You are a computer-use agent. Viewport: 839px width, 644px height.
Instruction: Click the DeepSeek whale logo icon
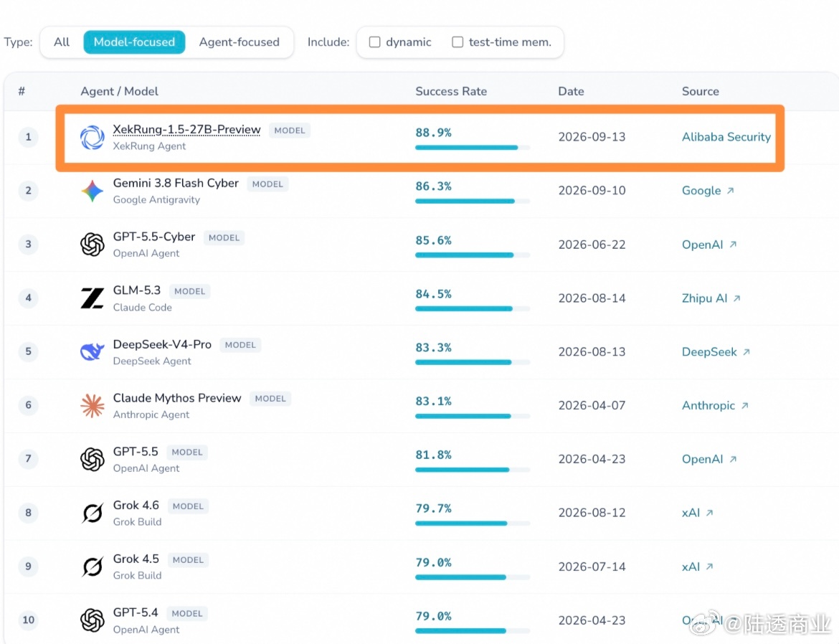pyautogui.click(x=92, y=351)
